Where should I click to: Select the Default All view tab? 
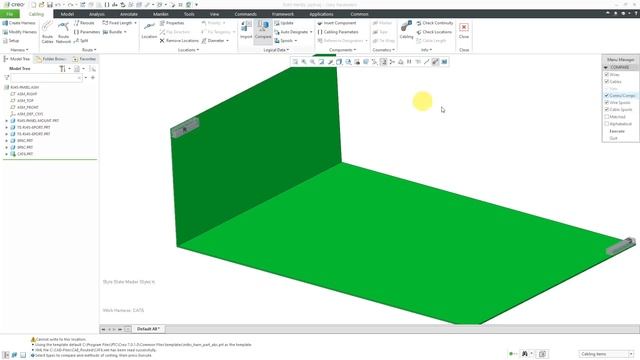click(148, 329)
